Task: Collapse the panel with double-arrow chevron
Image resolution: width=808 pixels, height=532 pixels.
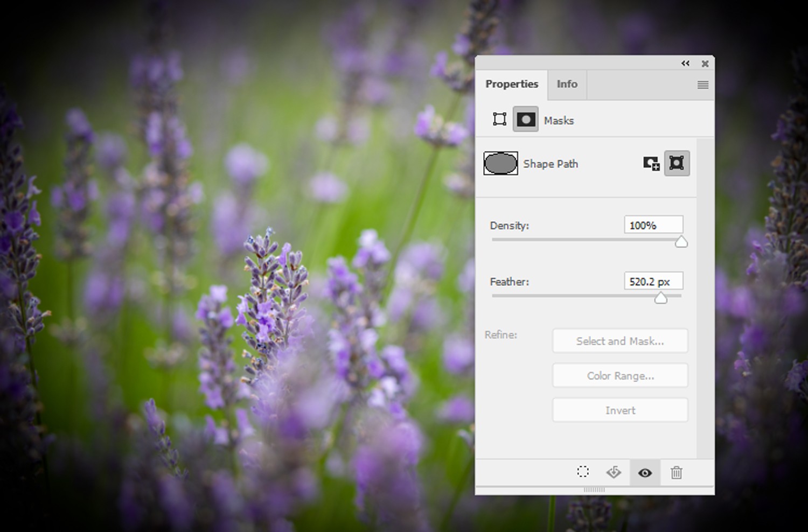Action: coord(685,63)
